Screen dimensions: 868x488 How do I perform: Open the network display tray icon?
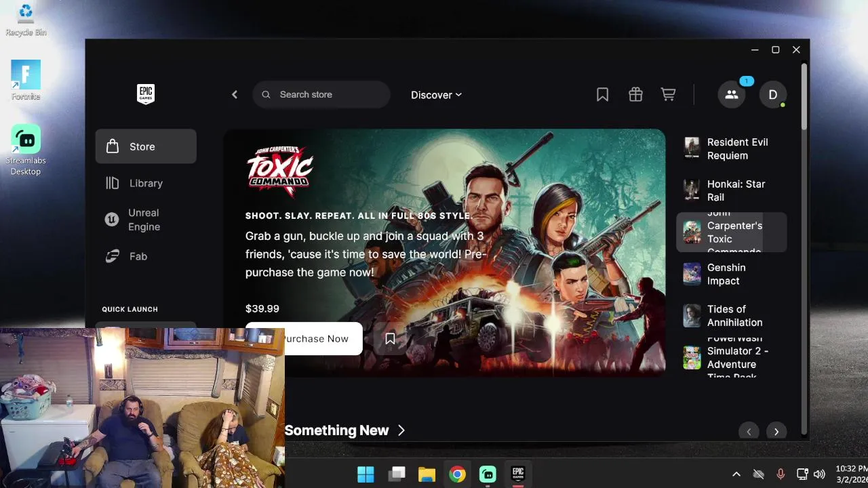[x=802, y=474]
